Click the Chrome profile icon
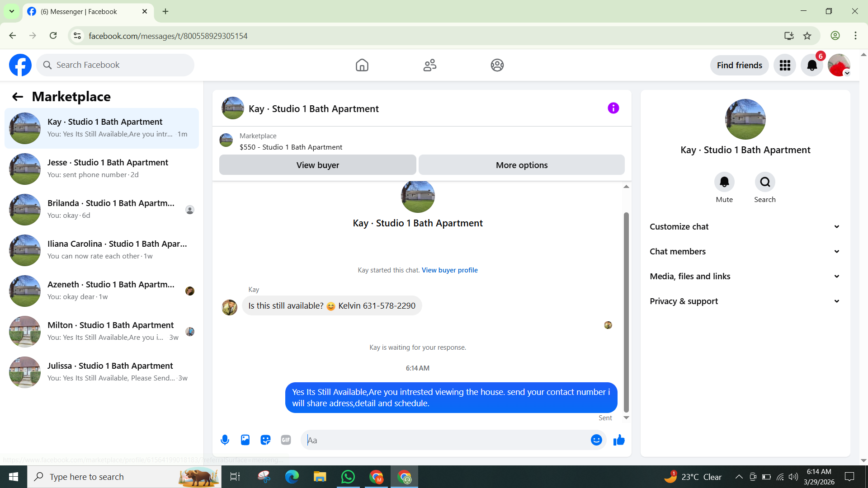 click(835, 36)
